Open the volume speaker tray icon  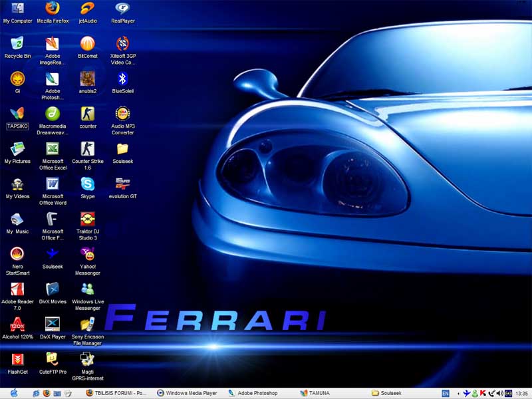500,393
